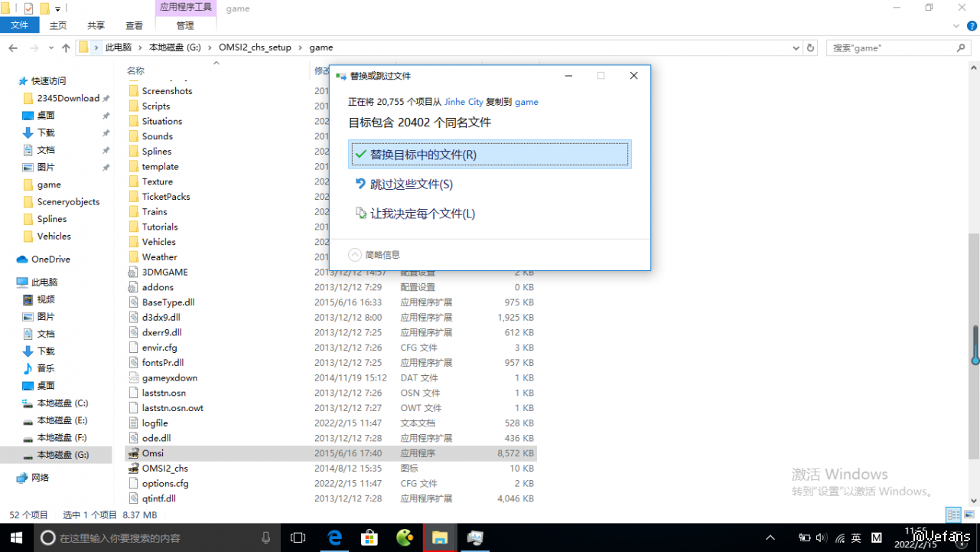Open Microsoft Store from the taskbar

pyautogui.click(x=370, y=537)
